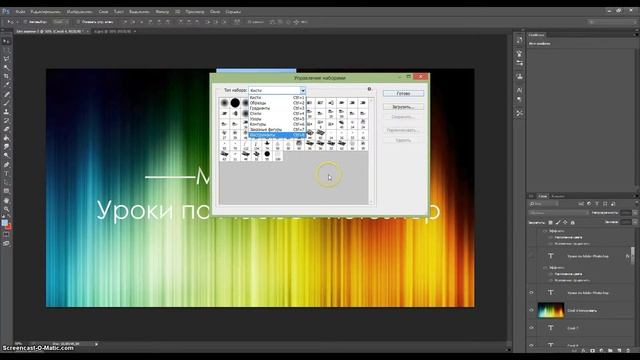This screenshot has width=640, height=360.
Task: Click the Готово button
Action: (403, 93)
